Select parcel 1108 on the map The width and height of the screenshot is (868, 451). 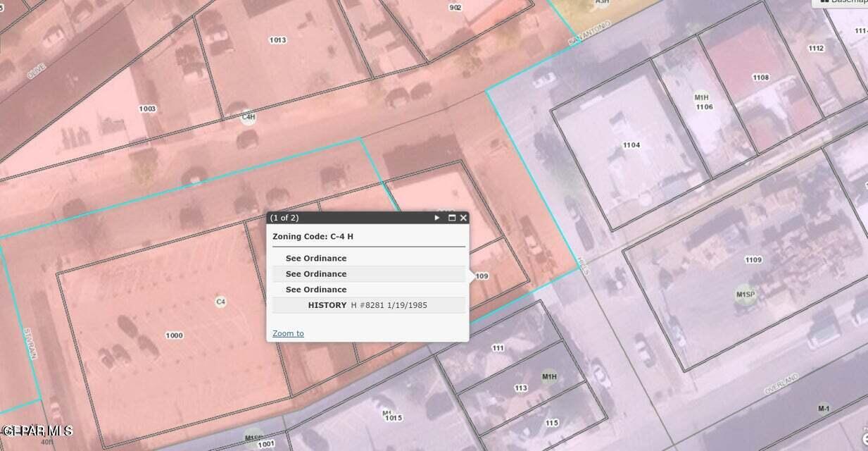pos(761,78)
